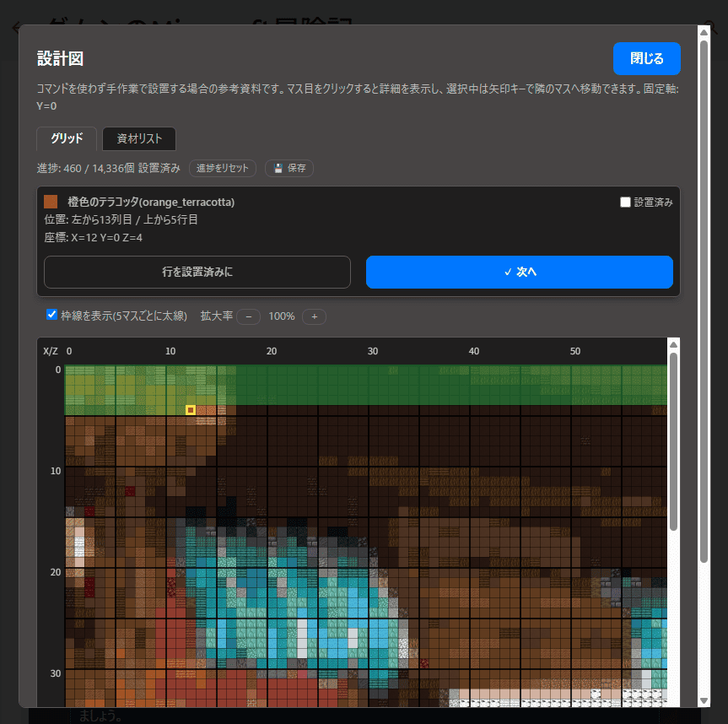This screenshot has height=724, width=728.
Task: Click the 100% zoom value text
Action: (282, 316)
